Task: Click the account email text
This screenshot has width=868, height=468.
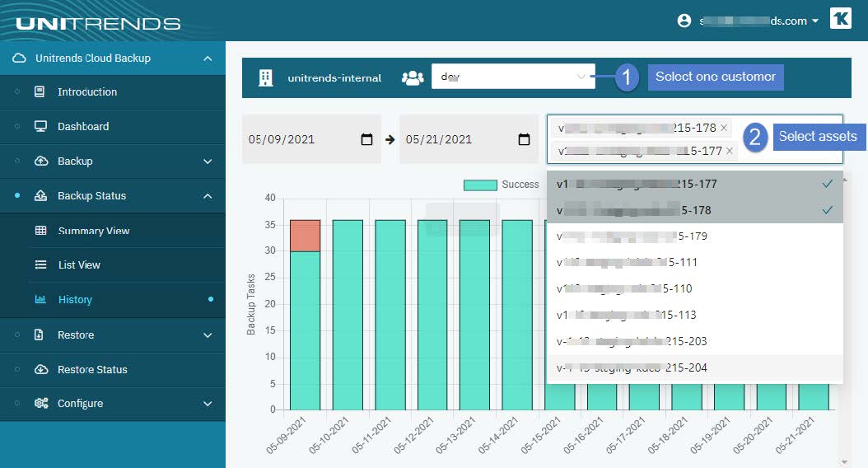Action: click(753, 21)
